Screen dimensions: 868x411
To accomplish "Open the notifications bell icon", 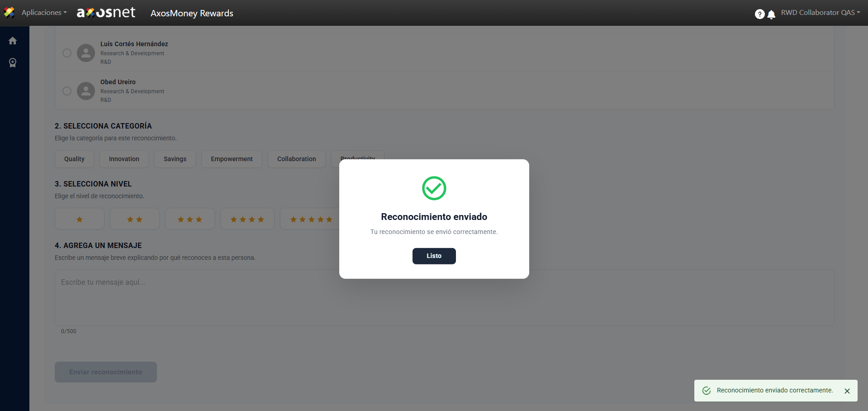I will [x=771, y=14].
